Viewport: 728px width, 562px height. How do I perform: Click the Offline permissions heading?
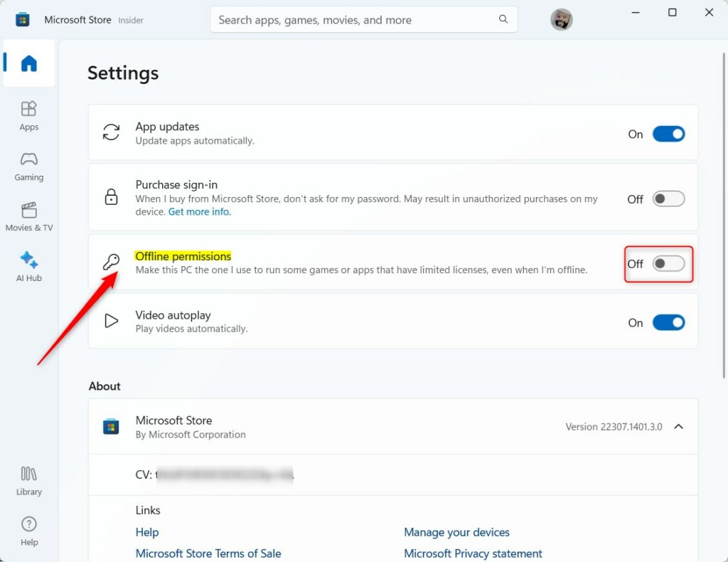pyautogui.click(x=183, y=256)
